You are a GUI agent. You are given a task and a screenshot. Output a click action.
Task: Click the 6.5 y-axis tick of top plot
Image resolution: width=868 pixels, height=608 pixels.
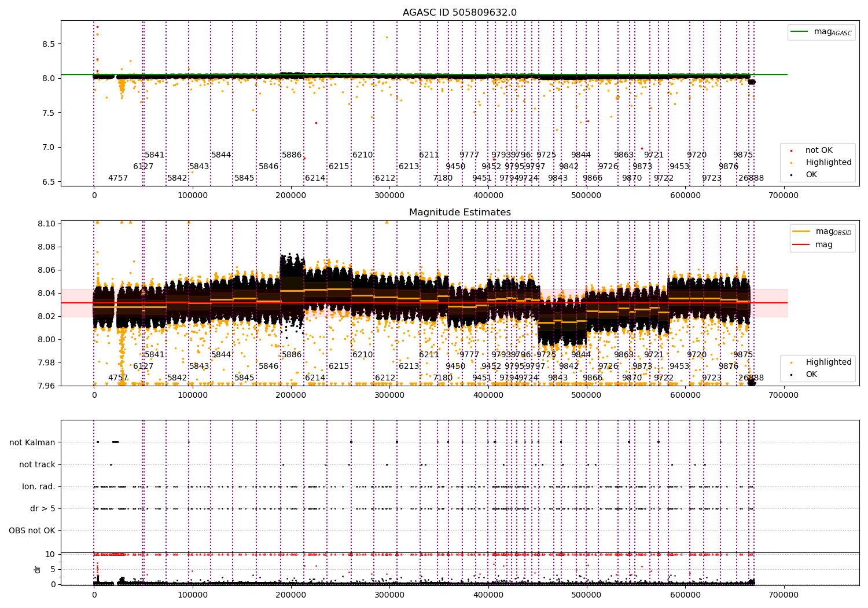tap(47, 182)
